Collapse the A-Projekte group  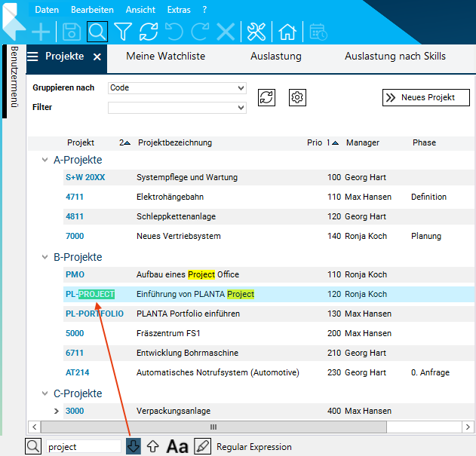tap(44, 160)
